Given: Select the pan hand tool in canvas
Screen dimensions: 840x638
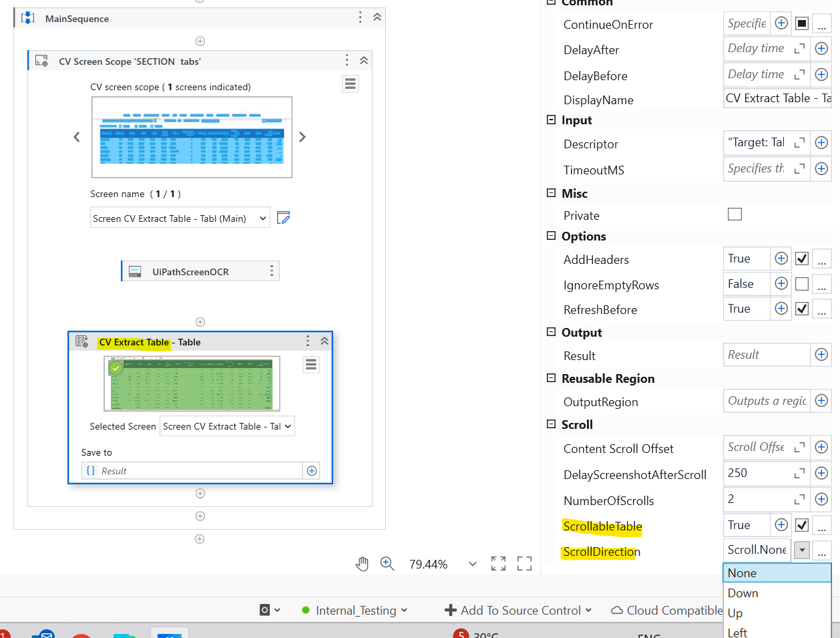Looking at the screenshot, I should click(362, 563).
